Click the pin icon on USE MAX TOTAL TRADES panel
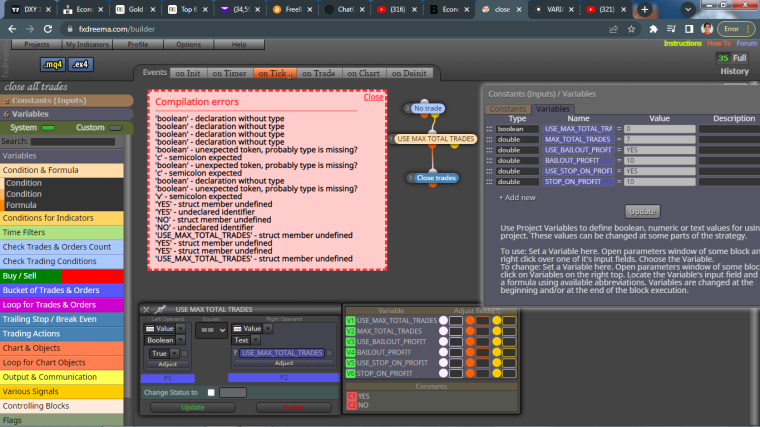Viewport: 760px width, 427px height. point(160,309)
